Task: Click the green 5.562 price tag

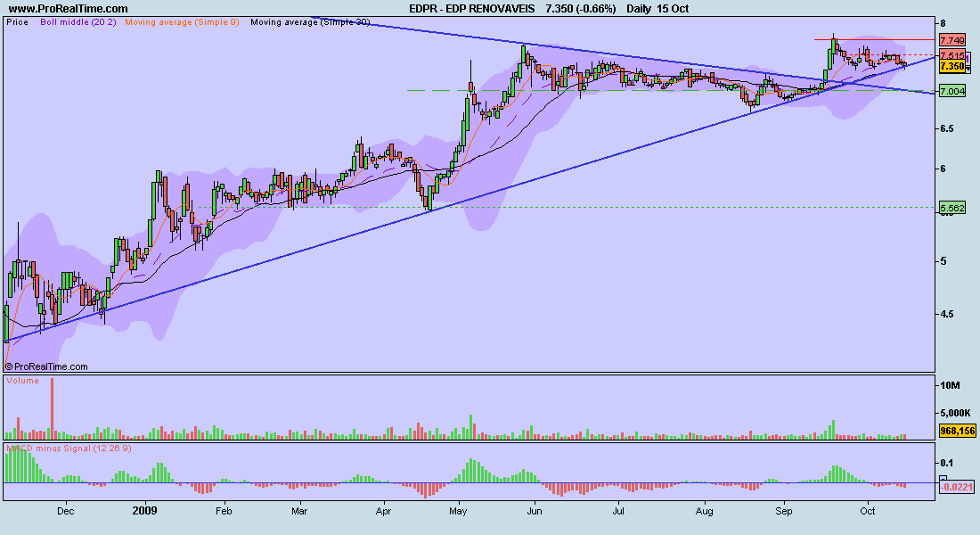Action: point(952,208)
